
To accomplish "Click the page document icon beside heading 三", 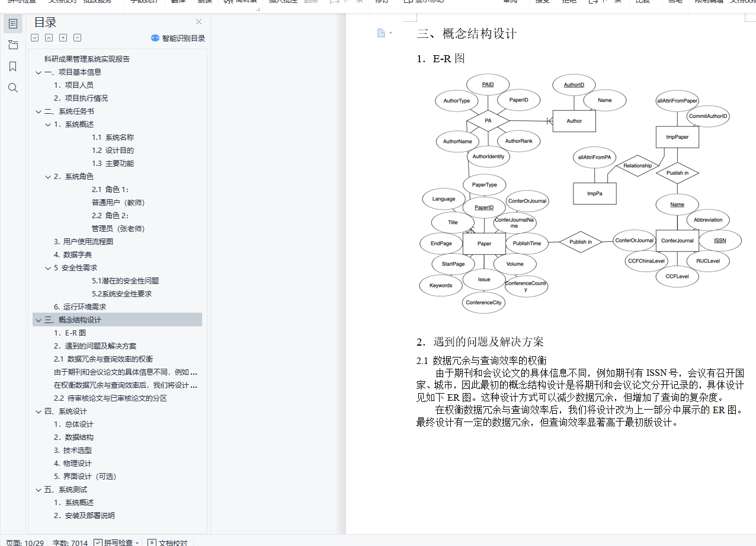I will [x=381, y=33].
